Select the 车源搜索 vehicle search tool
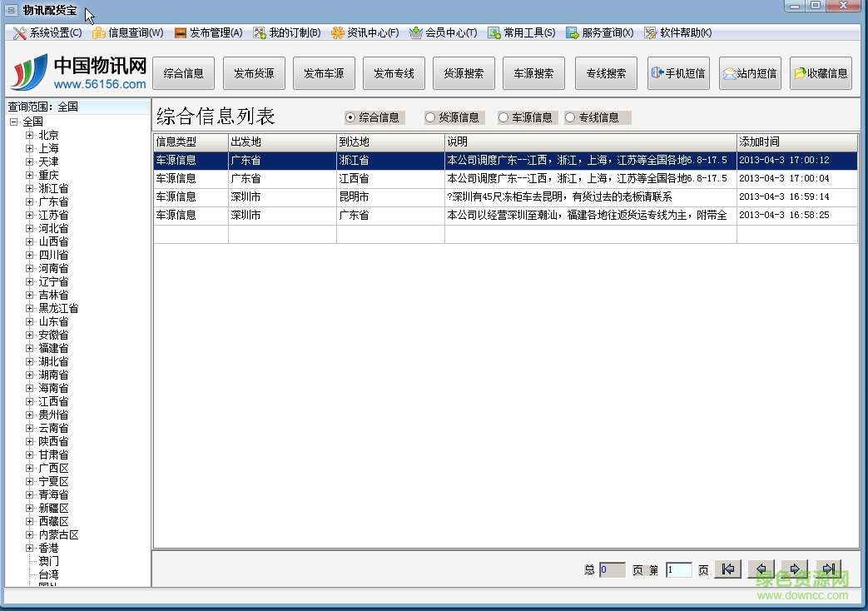 pyautogui.click(x=533, y=73)
